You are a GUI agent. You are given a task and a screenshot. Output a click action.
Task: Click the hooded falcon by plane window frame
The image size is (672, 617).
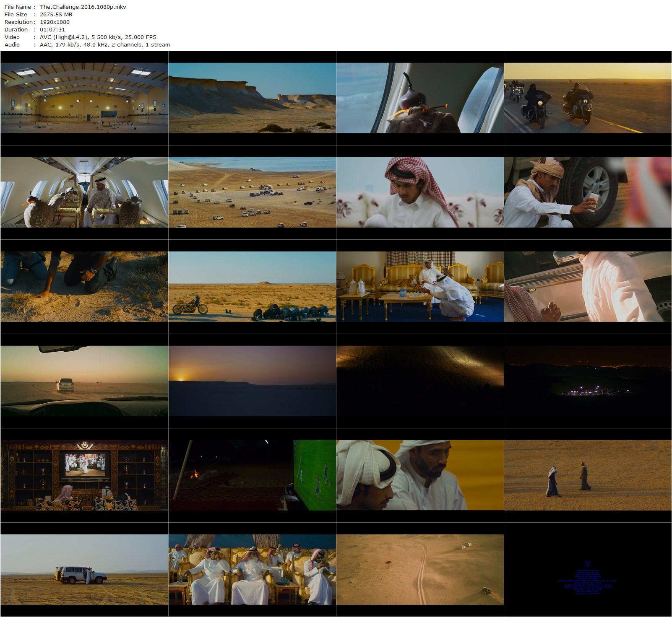click(x=419, y=98)
